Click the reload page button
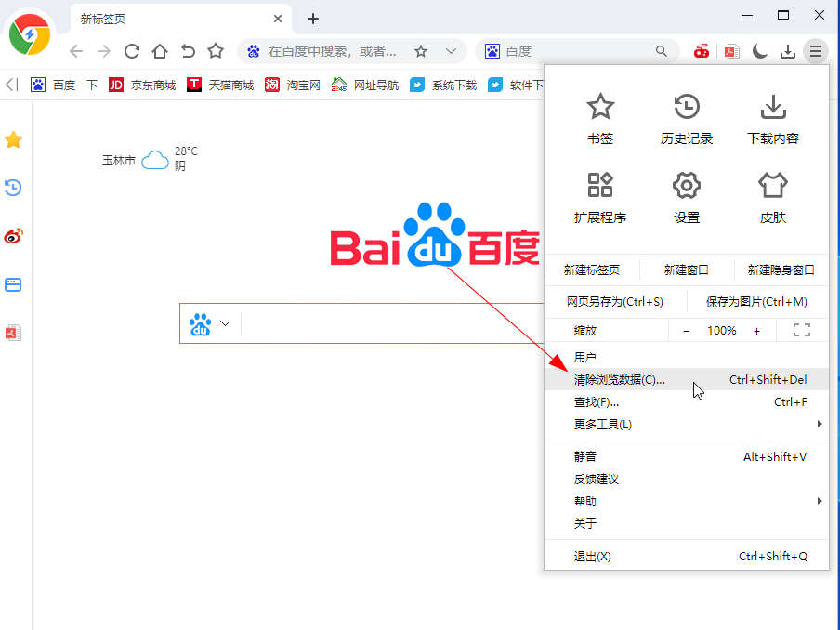 132,51
